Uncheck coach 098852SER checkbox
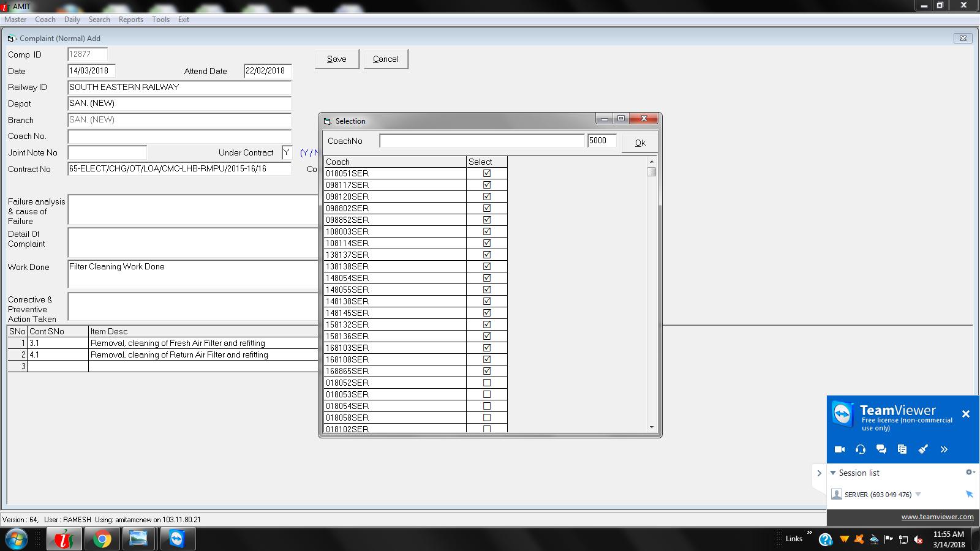The image size is (980, 551). coord(487,220)
